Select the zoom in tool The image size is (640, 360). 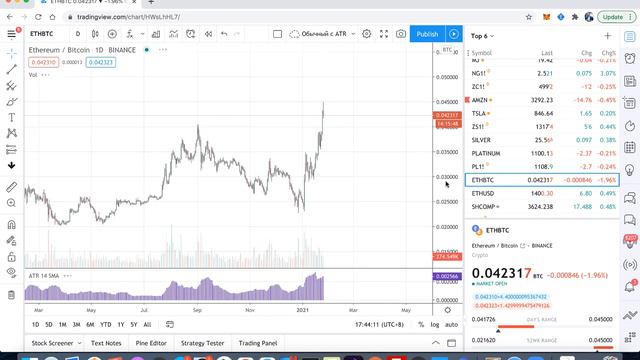pos(11,203)
